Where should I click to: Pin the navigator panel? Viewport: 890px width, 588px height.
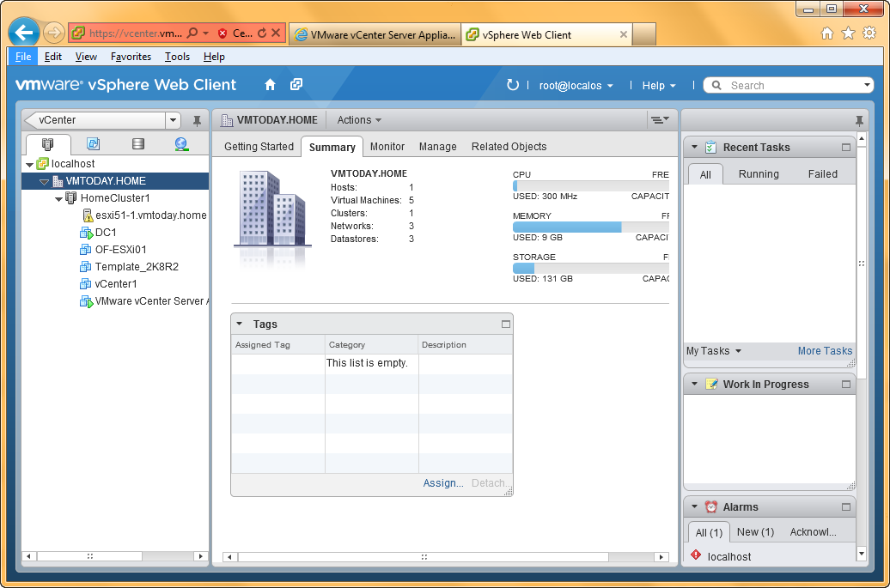click(x=197, y=120)
